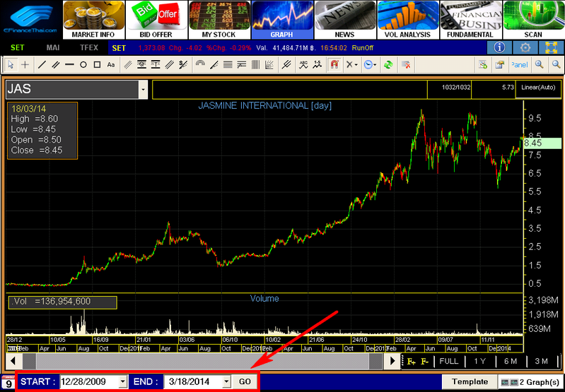Select the parallel lines drawing tool

(55, 65)
